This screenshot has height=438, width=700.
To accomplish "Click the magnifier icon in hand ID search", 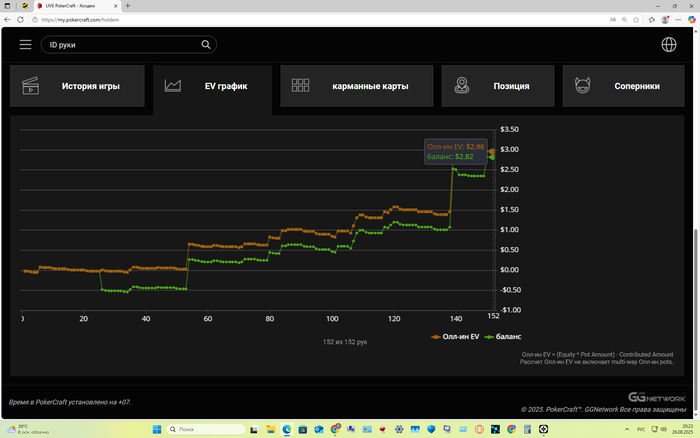I will tap(206, 45).
